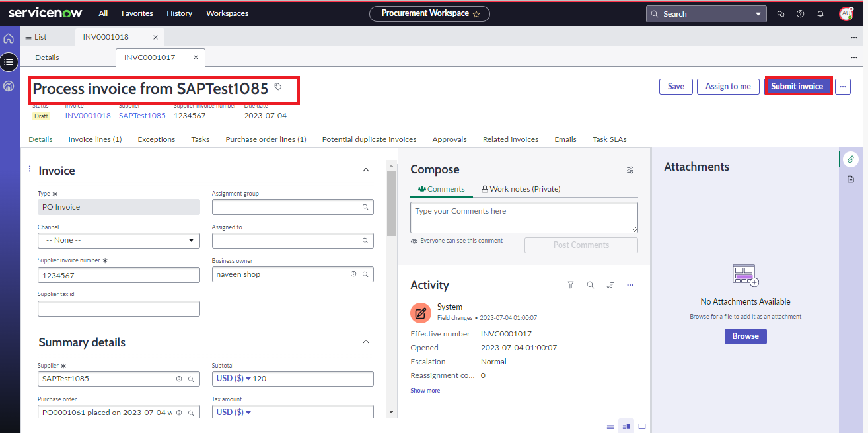This screenshot has width=868, height=433.
Task: Search within the Activity stream
Action: click(x=591, y=285)
